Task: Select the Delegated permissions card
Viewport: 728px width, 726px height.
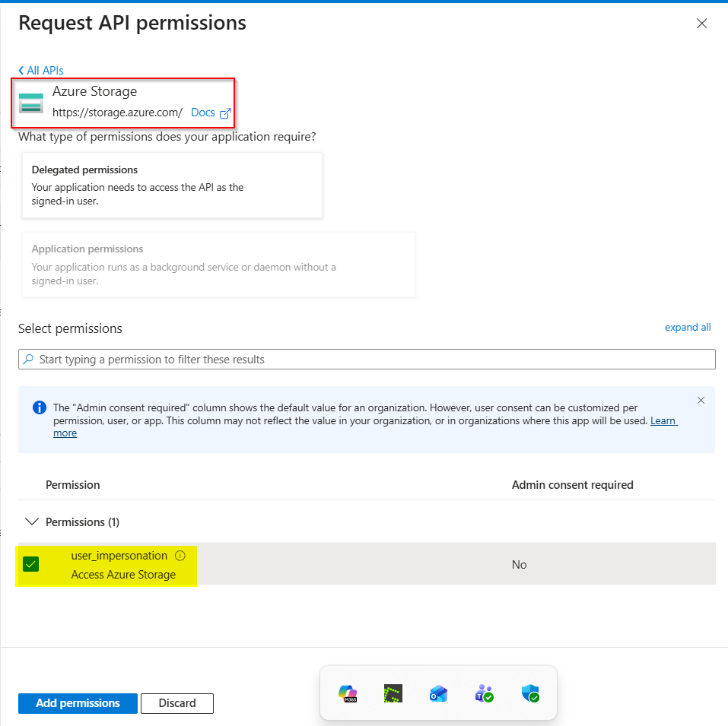Action: [x=172, y=185]
